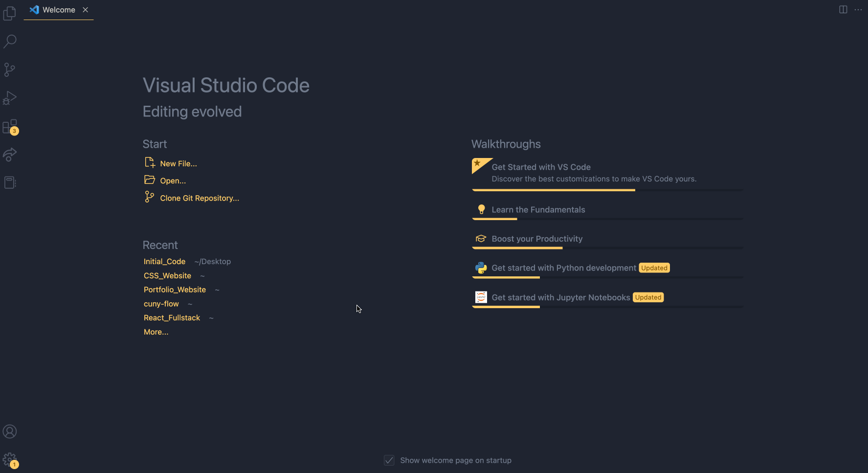The width and height of the screenshot is (868, 473).
Task: Open Boost your Productivity walkthrough
Action: [607, 239]
